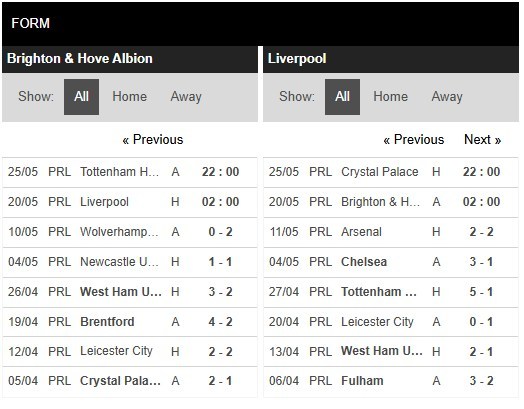Go to Previous Brighton fixtures
Viewport: 524px width, 409px height.
point(153,140)
